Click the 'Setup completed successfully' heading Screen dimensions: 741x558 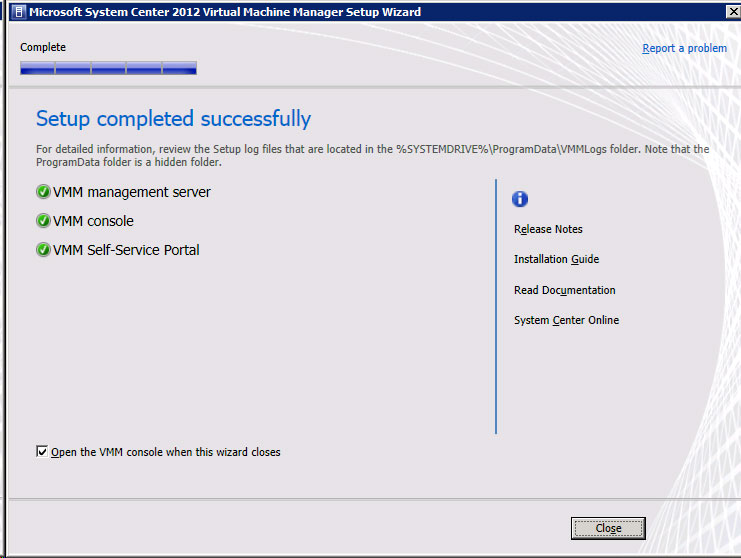pos(173,119)
